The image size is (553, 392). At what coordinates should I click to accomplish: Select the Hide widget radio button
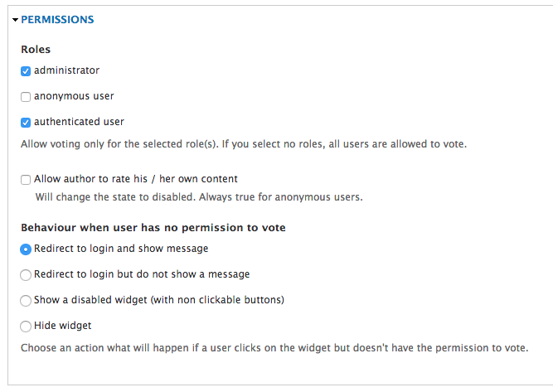click(26, 326)
